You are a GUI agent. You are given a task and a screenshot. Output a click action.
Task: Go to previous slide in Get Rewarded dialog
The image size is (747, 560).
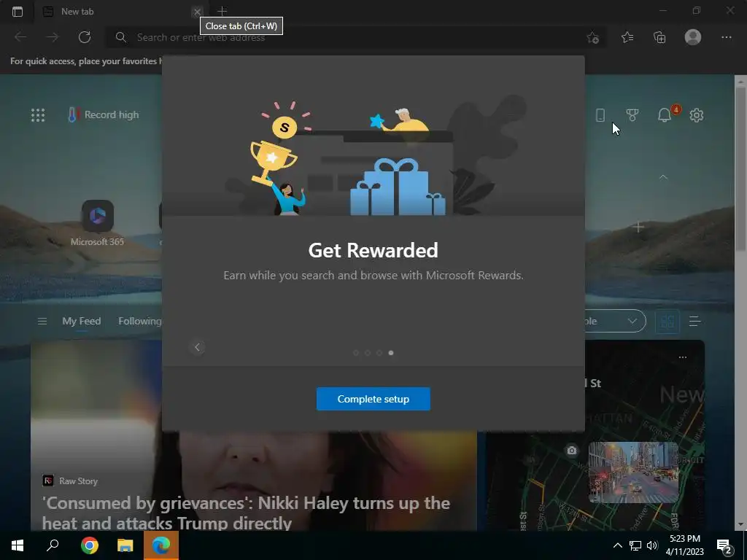(x=197, y=347)
